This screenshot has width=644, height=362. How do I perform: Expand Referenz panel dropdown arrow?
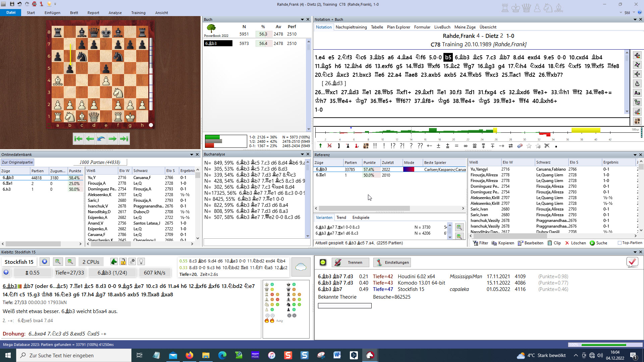coord(635,155)
